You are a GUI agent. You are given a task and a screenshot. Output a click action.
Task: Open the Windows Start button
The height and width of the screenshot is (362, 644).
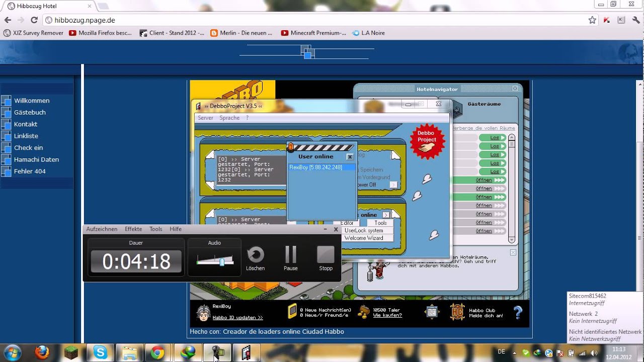coord(12,352)
